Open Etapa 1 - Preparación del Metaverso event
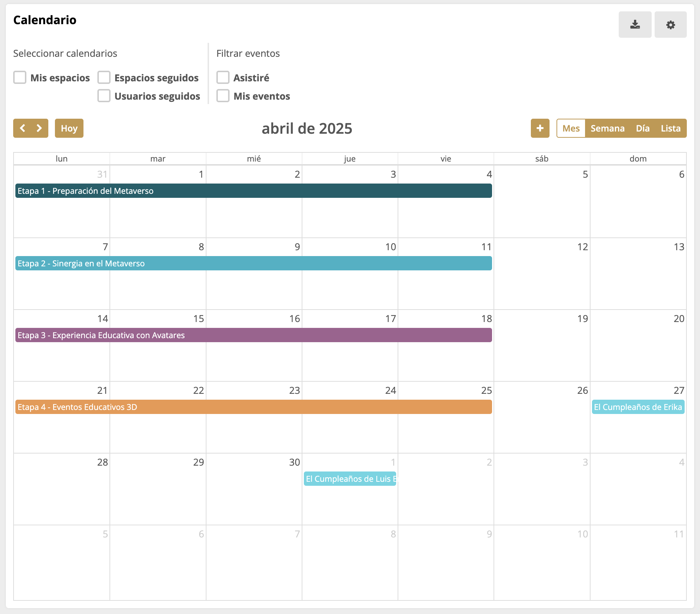Viewport: 700px width, 614px height. 253,191
